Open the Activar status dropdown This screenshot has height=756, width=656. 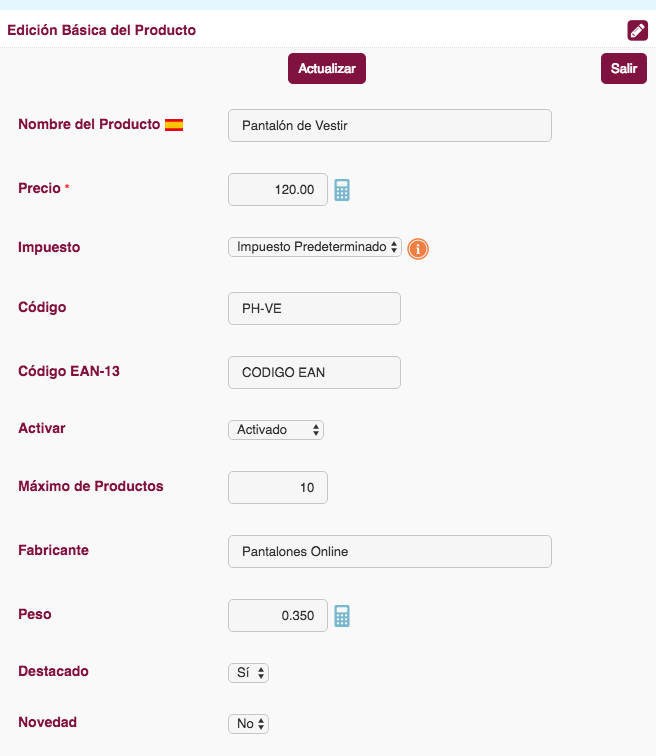276,430
